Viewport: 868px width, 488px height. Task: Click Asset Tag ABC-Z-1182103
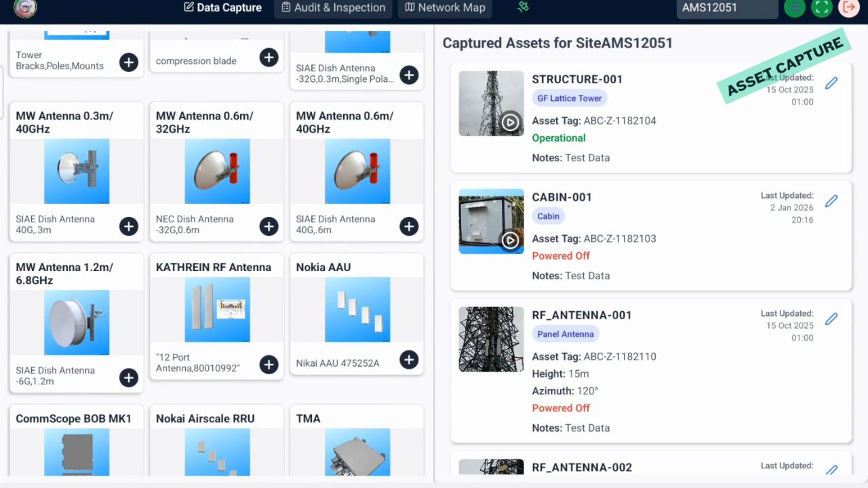[x=594, y=239]
